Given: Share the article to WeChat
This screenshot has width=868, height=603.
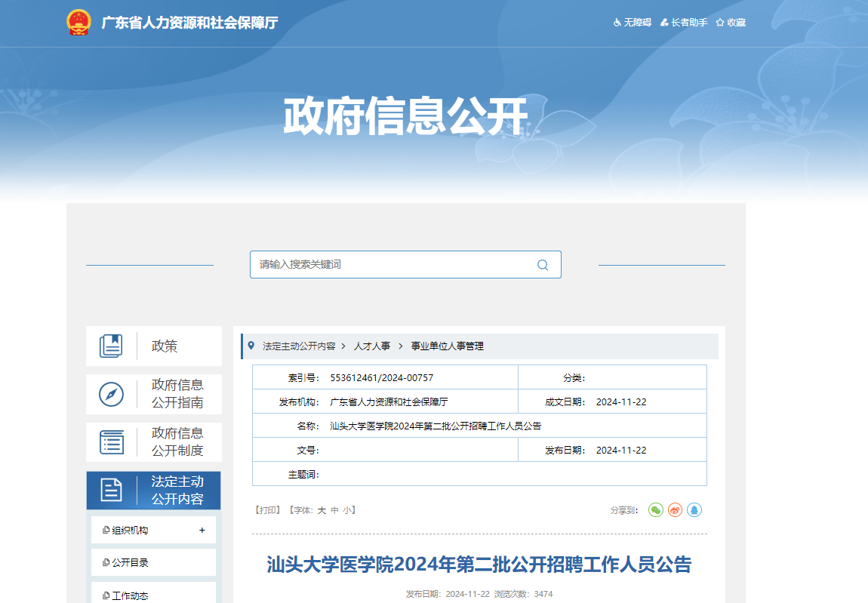Looking at the screenshot, I should (656, 510).
